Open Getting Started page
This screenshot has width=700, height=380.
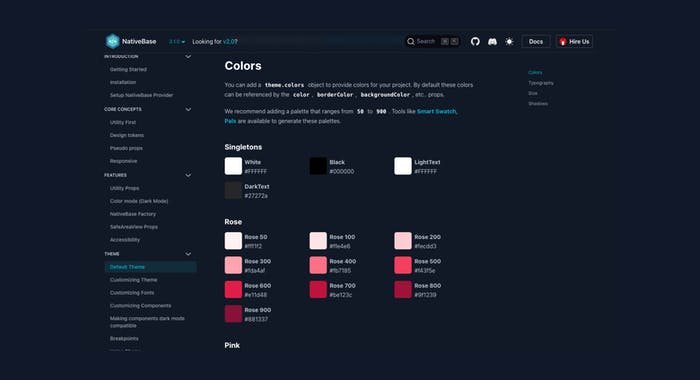tap(128, 69)
